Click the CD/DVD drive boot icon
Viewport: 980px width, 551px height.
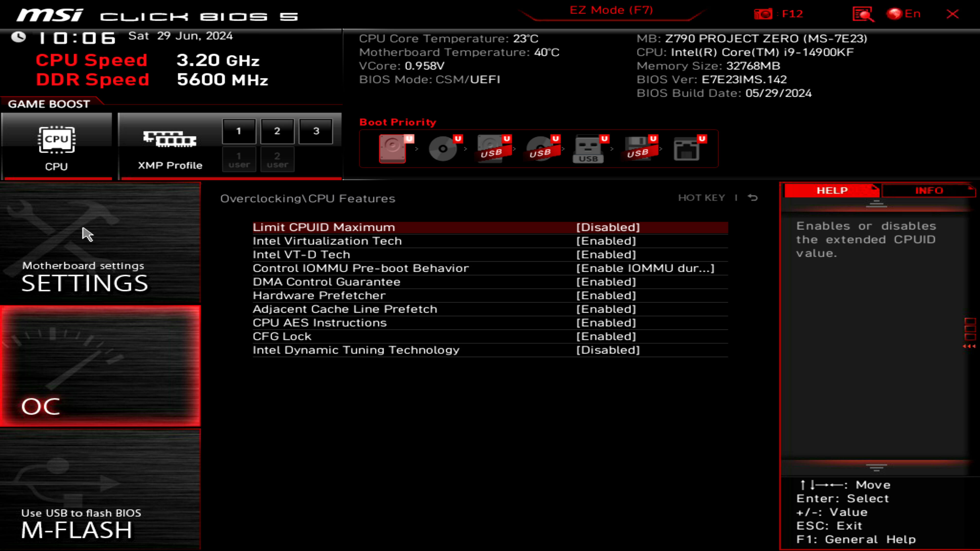[443, 148]
